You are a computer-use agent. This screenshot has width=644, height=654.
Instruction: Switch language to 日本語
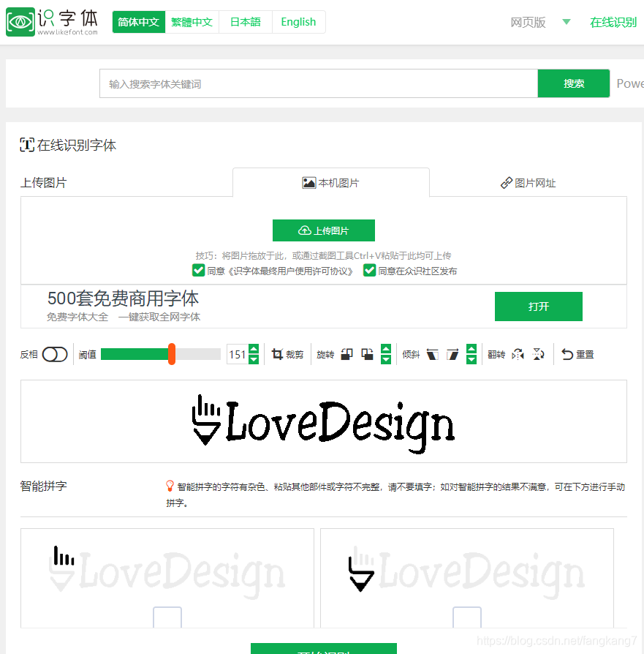[246, 22]
